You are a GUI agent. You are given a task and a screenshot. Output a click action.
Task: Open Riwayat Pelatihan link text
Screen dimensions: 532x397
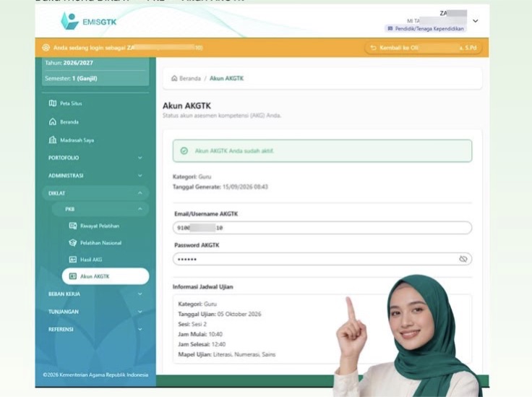coord(100,226)
